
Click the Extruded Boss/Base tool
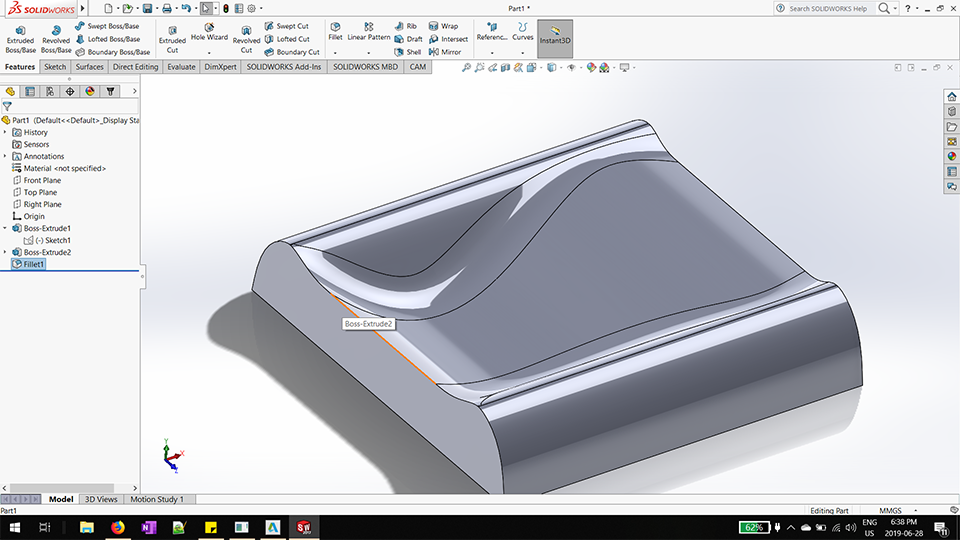[20, 39]
